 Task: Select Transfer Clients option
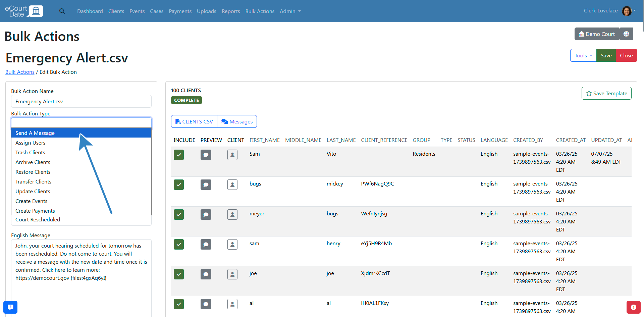point(81,181)
